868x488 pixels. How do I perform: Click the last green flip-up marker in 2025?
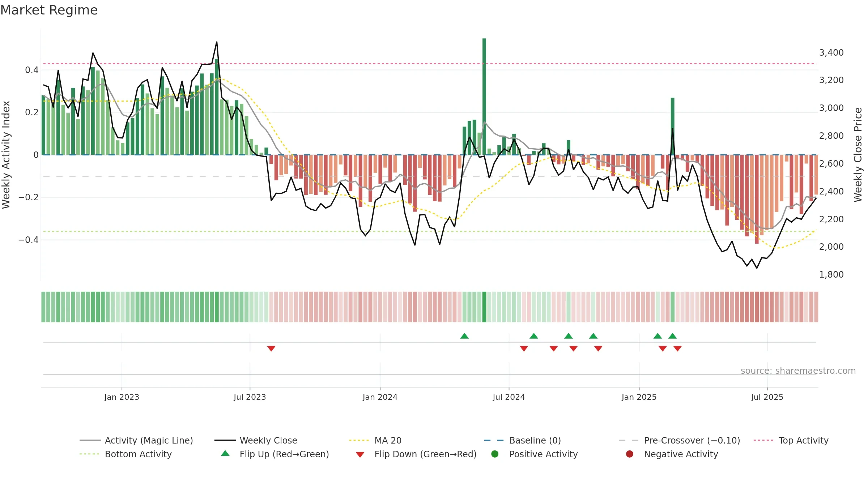coord(673,336)
